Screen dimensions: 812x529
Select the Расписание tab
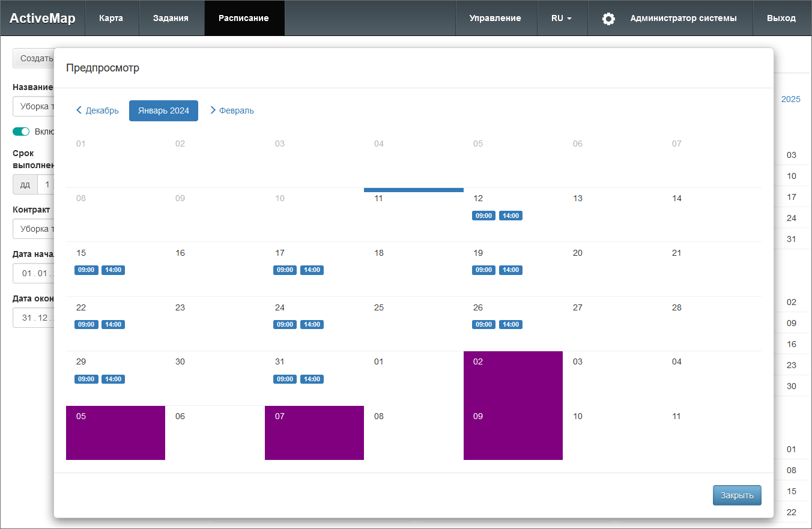(x=244, y=18)
